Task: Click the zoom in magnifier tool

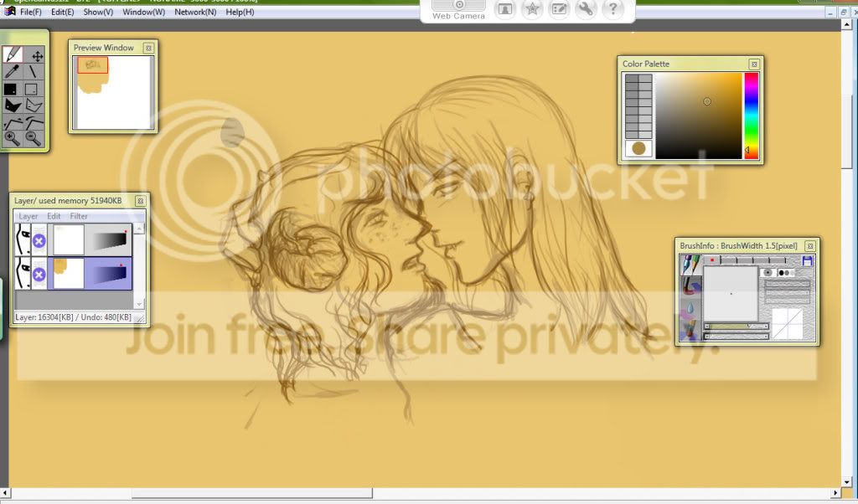Action: pos(13,138)
